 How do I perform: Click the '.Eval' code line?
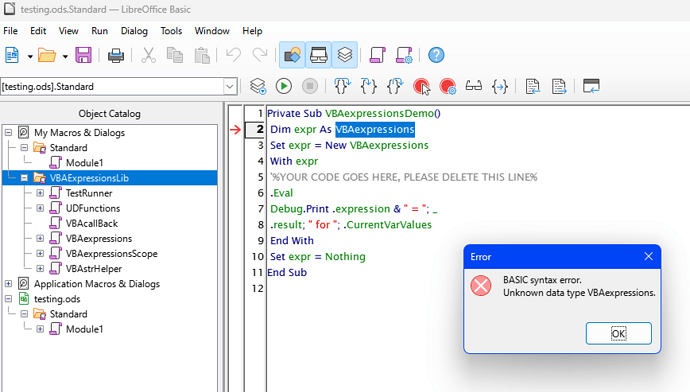coord(282,193)
